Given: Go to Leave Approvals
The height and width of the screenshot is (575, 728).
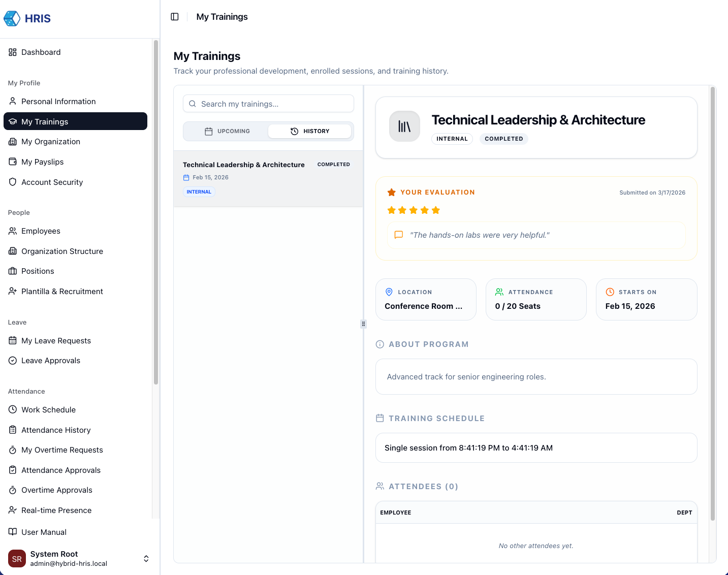Looking at the screenshot, I should tap(50, 361).
